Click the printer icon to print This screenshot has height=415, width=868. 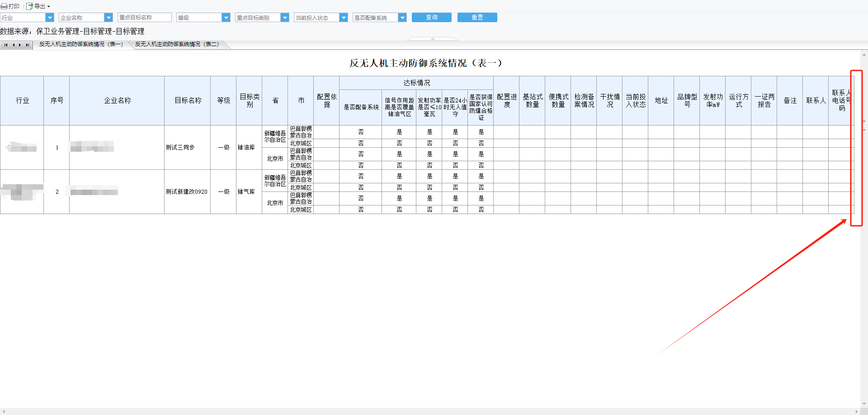[4, 6]
